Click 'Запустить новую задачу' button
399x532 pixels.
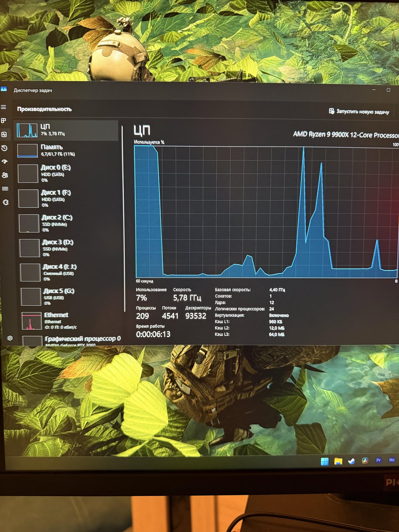pyautogui.click(x=359, y=111)
